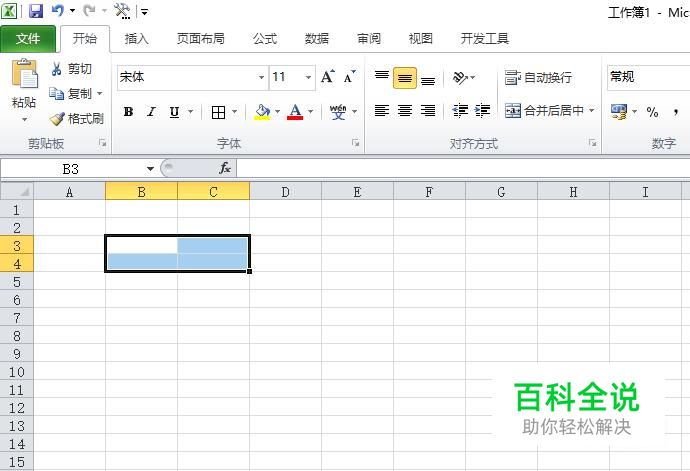The image size is (690, 471).
Task: Open the 文件 File tab
Action: tap(28, 39)
